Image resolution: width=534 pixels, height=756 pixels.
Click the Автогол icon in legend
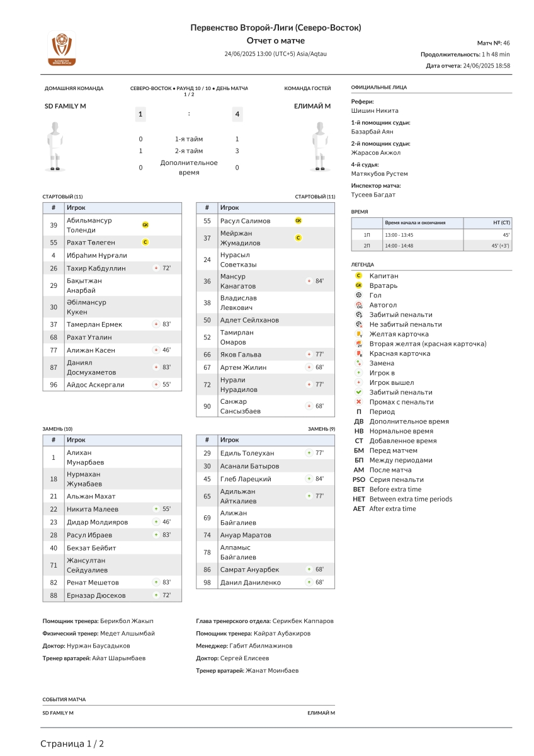point(358,305)
